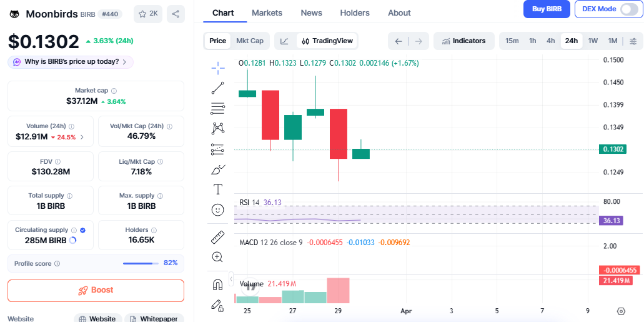Screen dimensions: 644x322
Task: Click the 0.1302 current price label
Action: (612, 149)
